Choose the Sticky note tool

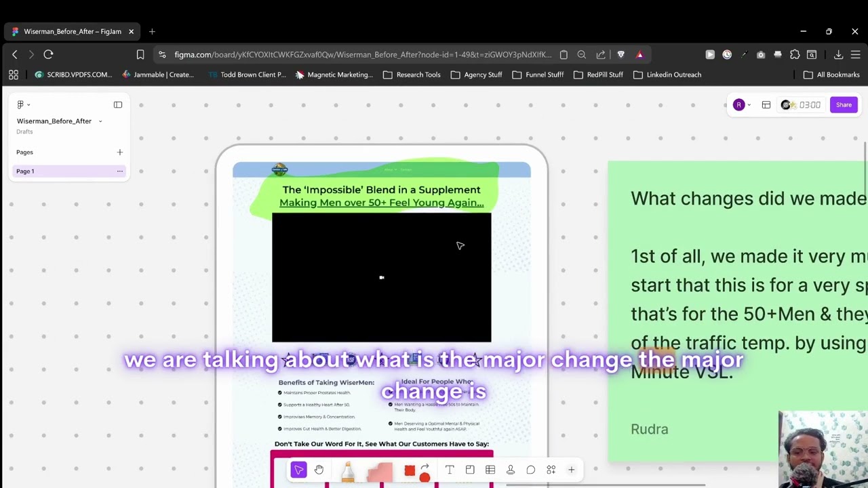pyautogui.click(x=380, y=472)
